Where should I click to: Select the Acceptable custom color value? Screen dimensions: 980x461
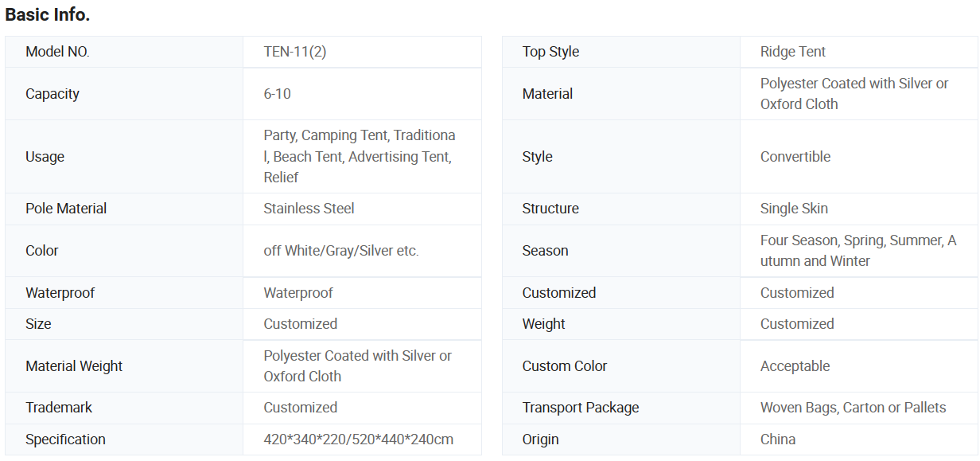(795, 366)
